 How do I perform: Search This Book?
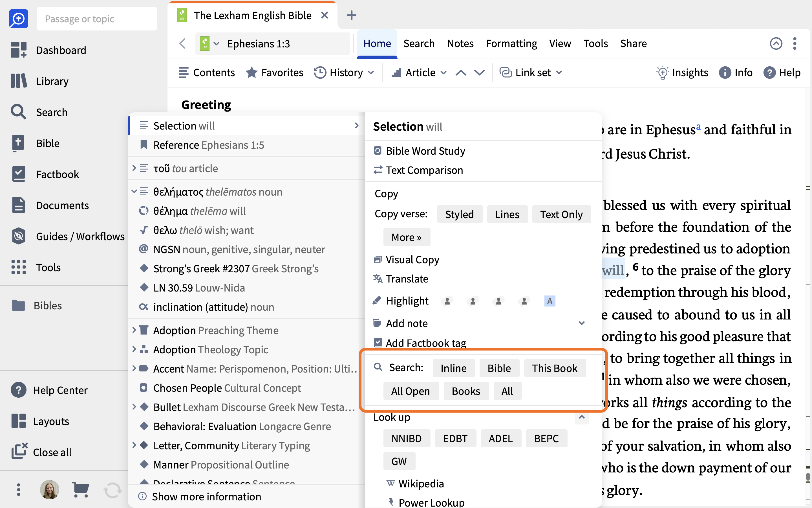(x=554, y=368)
